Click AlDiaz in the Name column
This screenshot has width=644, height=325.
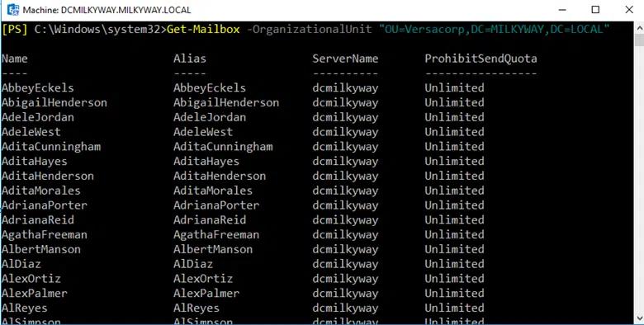21,264
